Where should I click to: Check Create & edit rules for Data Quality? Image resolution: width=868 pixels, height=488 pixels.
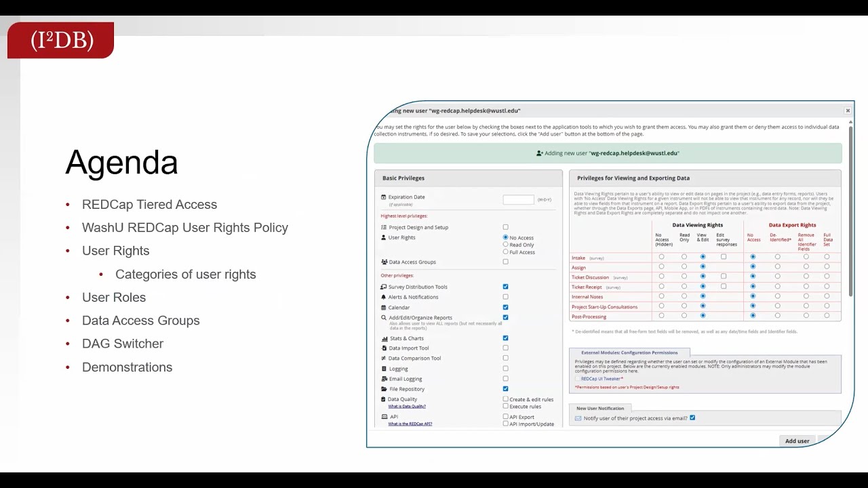tap(505, 399)
